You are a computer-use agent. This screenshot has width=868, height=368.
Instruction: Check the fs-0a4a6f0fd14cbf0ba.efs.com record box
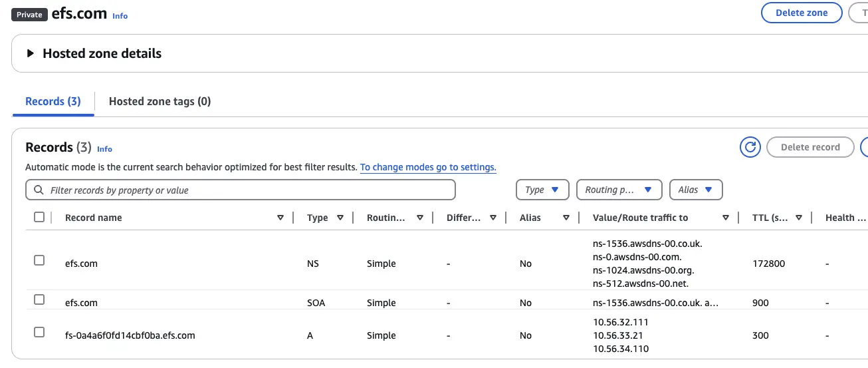[39, 332]
